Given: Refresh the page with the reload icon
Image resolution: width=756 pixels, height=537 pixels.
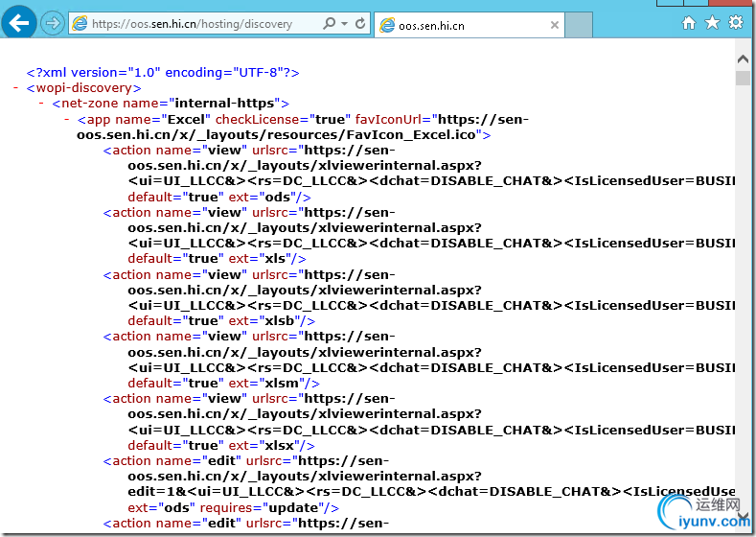Looking at the screenshot, I should tap(360, 23).
